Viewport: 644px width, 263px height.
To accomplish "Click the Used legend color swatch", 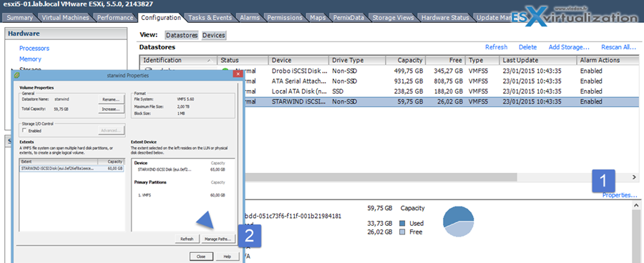I will pos(402,224).
